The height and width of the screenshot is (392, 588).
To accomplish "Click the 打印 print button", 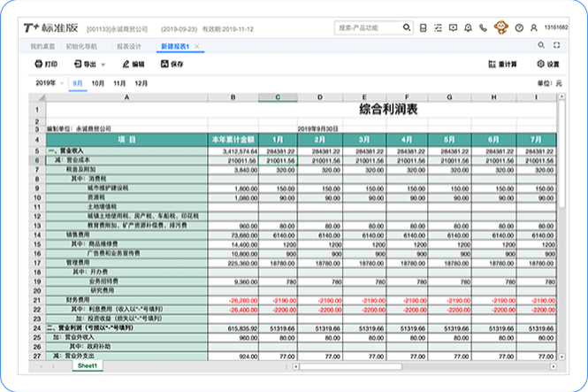I will pos(46,64).
